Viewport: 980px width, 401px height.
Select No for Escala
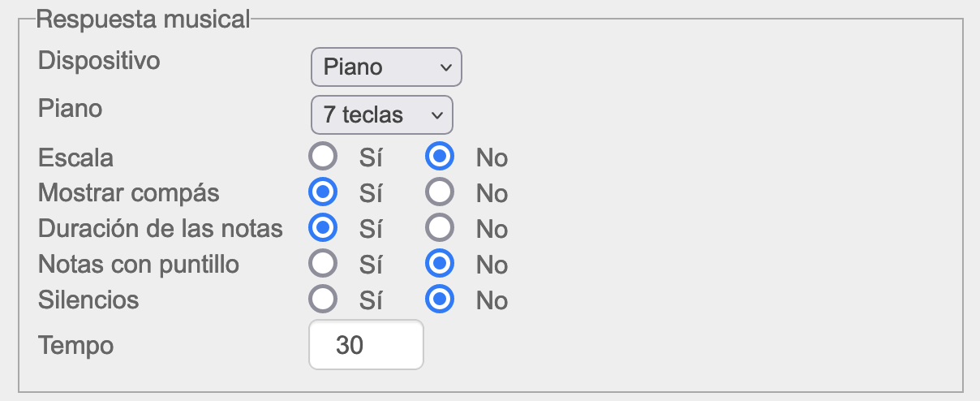click(x=440, y=157)
